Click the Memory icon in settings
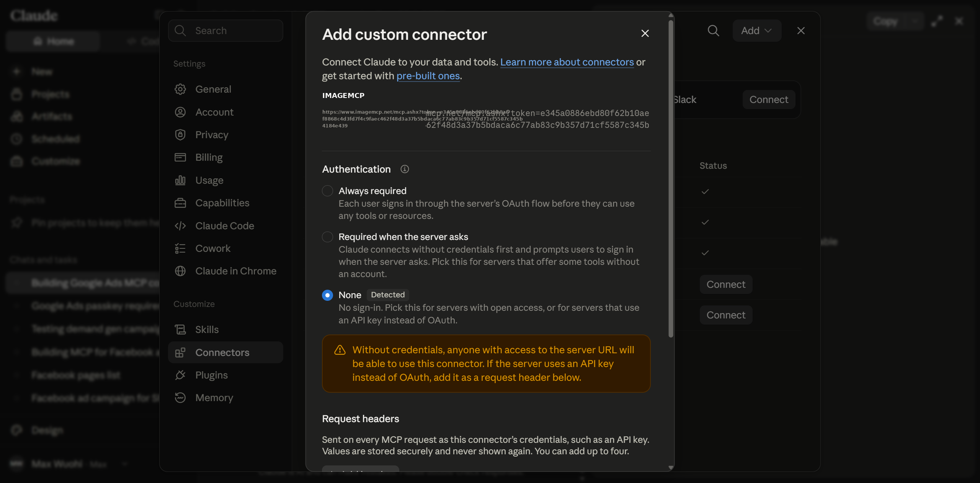Viewport: 980px width, 483px height. [180, 398]
